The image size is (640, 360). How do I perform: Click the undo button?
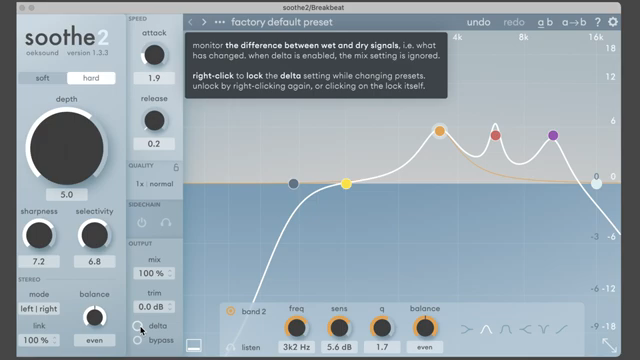coord(478,22)
